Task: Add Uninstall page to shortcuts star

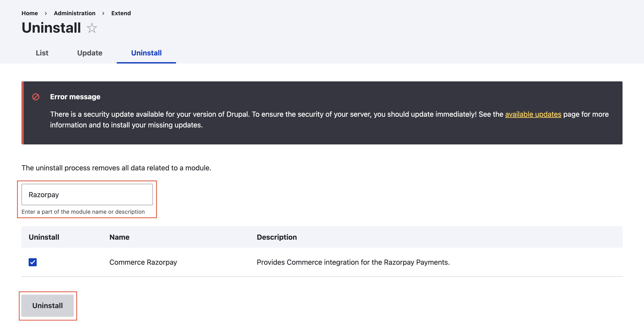Action: coord(92,28)
